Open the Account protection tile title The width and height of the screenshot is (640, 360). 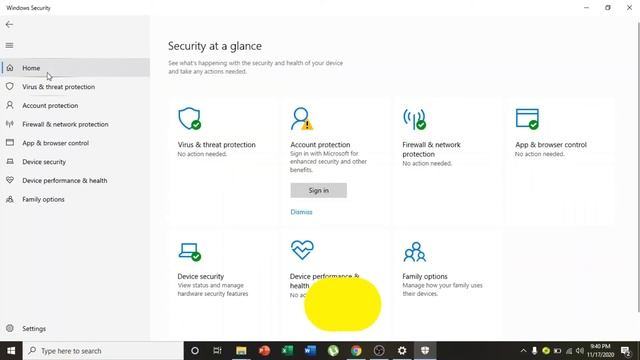pos(320,144)
